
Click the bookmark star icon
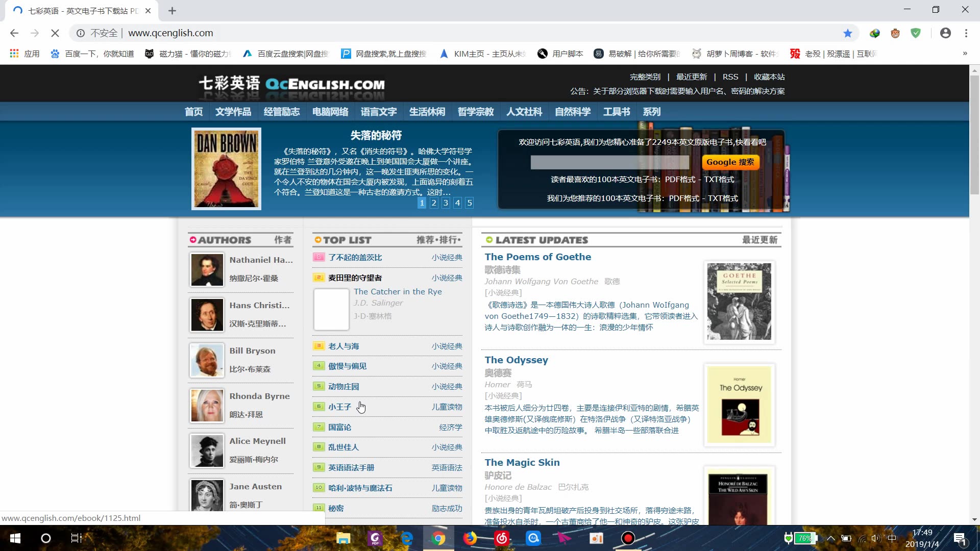click(848, 33)
